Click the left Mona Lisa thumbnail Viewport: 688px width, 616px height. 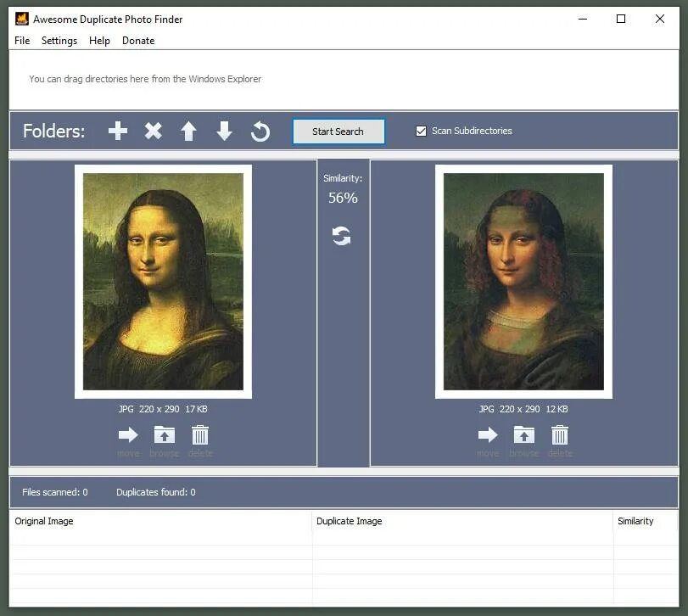pos(163,282)
